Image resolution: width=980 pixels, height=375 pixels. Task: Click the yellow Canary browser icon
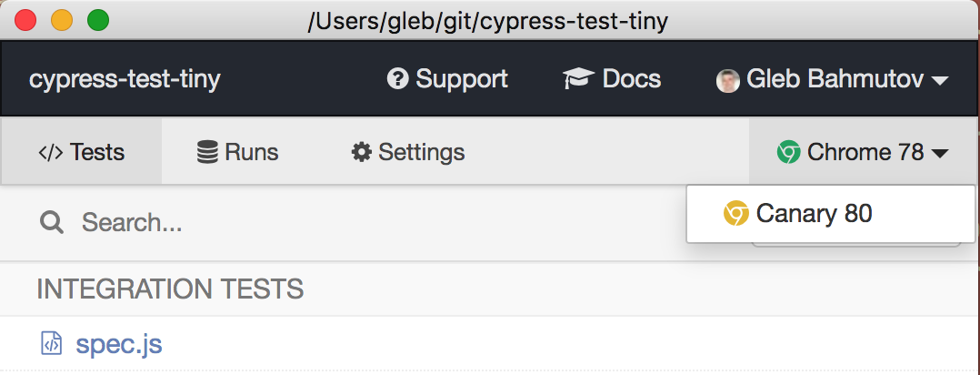click(735, 214)
